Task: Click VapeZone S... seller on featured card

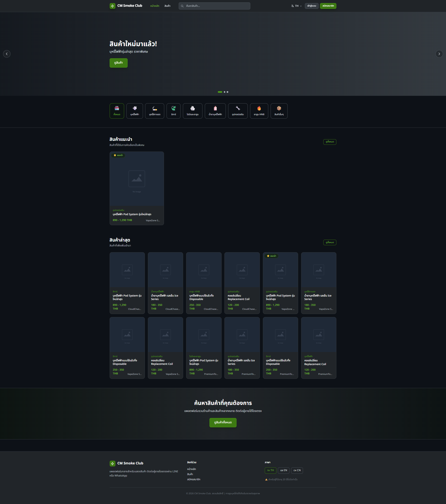Action: click(x=153, y=221)
